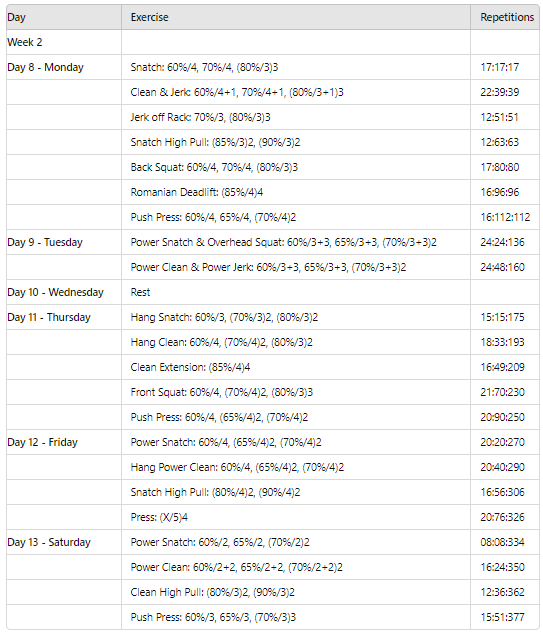Click the Exercise column header

pyautogui.click(x=296, y=17)
